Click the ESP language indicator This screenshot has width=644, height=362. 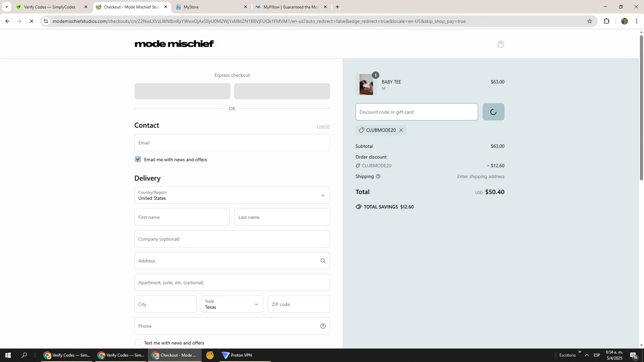coord(597,355)
